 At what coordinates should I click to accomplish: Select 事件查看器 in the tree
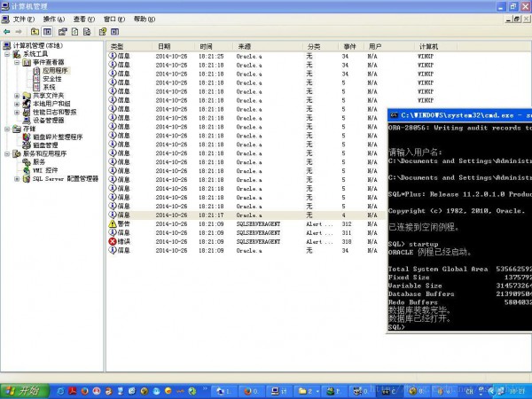point(49,62)
